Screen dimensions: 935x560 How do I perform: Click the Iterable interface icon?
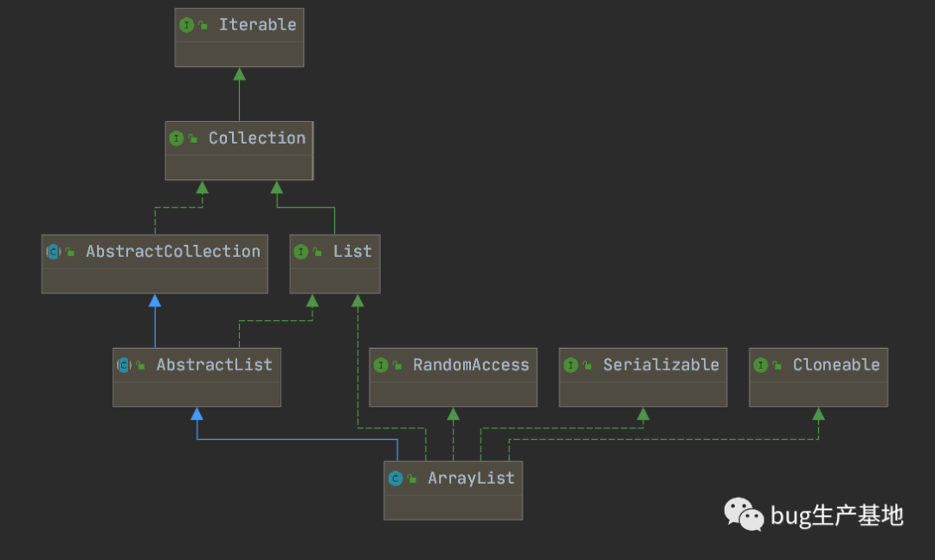tap(187, 25)
